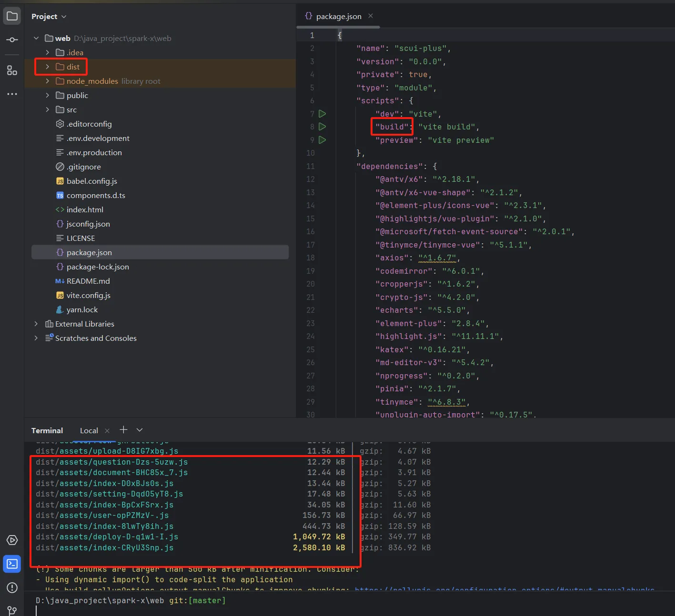Add a new terminal tab
The image size is (675, 616).
(x=123, y=430)
